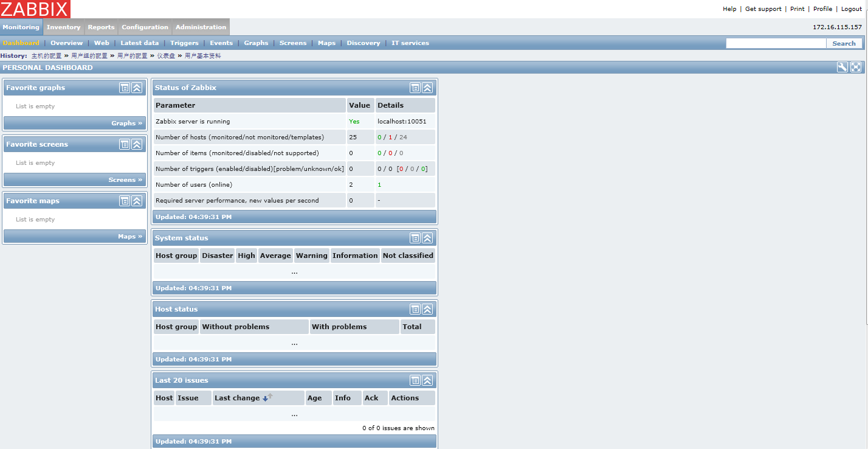
Task: Open the Reports main tab
Action: [x=101, y=27]
